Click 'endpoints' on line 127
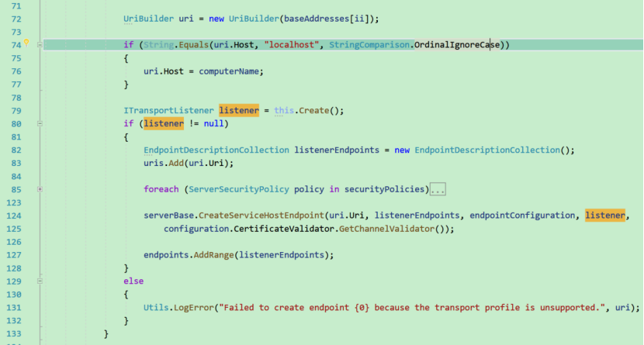Screen dimensions: 644x345 (x=166, y=255)
